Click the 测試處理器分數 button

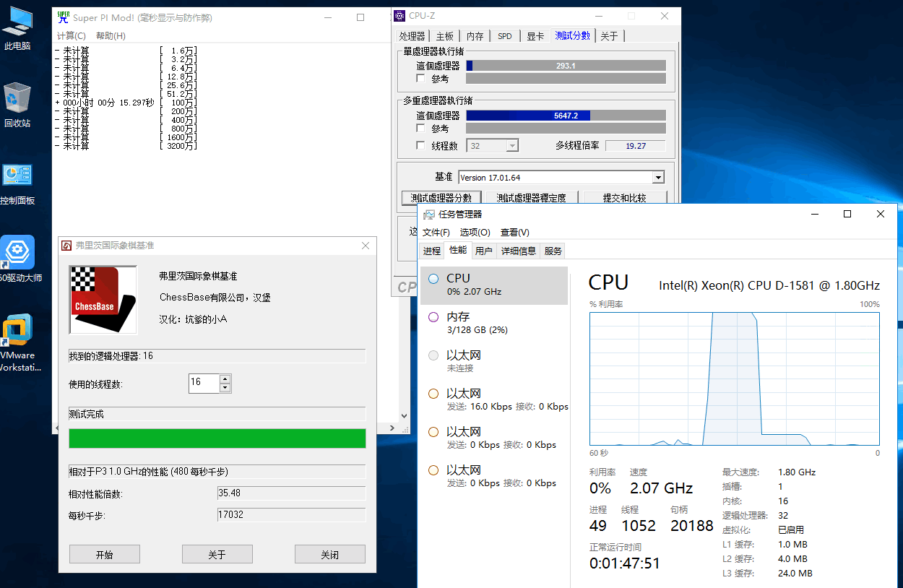[x=441, y=198]
